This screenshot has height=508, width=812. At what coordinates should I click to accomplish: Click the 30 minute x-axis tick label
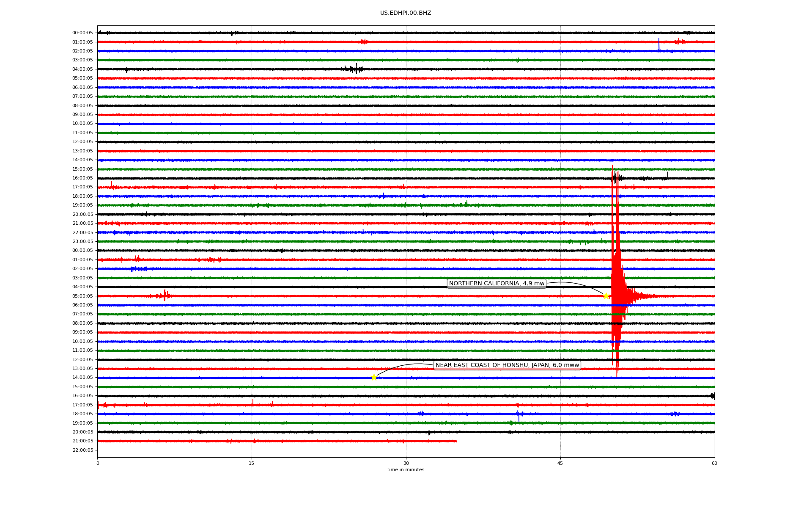[x=406, y=463]
